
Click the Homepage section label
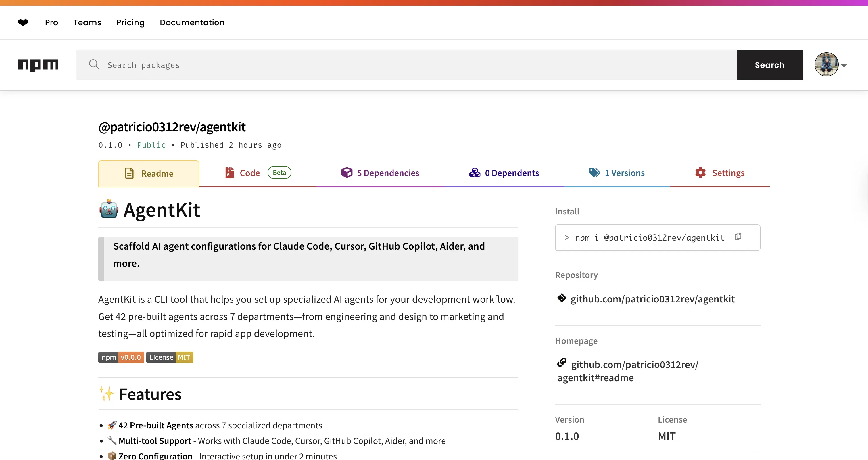click(x=576, y=341)
